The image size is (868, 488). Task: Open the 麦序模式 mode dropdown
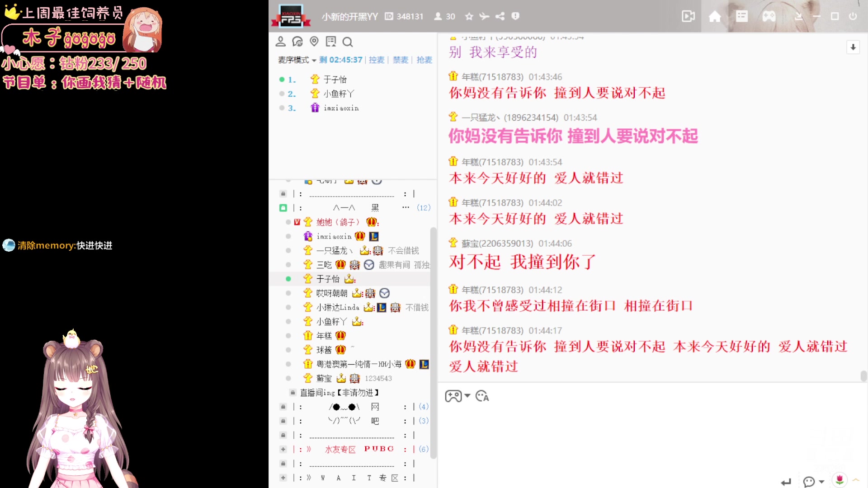coord(297,60)
